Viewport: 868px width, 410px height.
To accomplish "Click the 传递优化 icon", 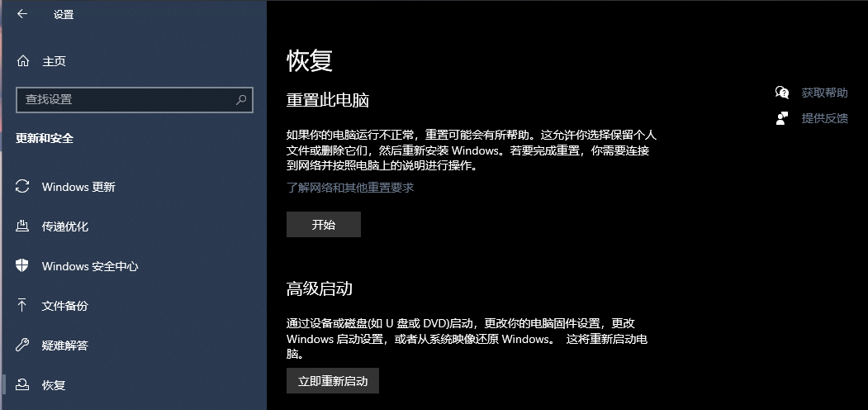I will (22, 226).
